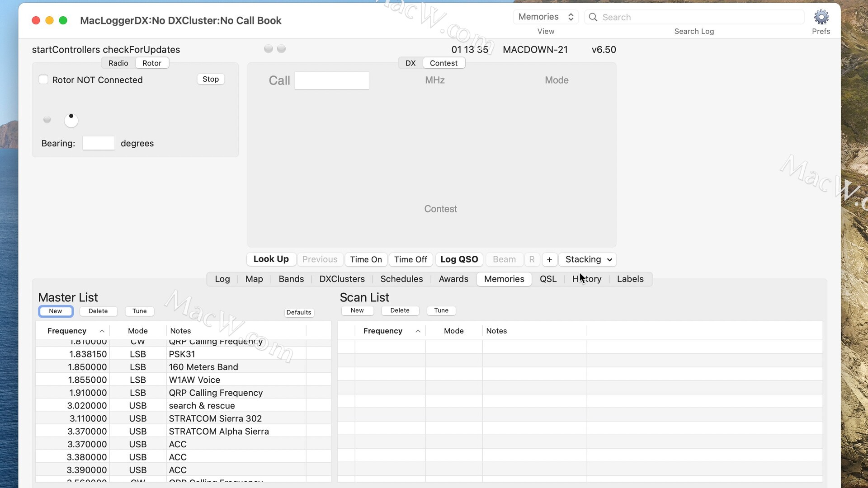
Task: Rotate the rotor bearing knob
Action: pyautogui.click(x=71, y=120)
